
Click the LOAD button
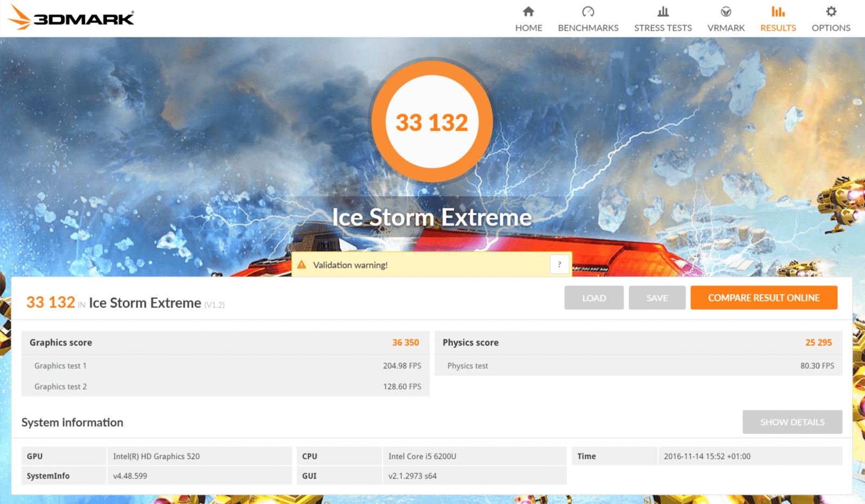(x=594, y=298)
